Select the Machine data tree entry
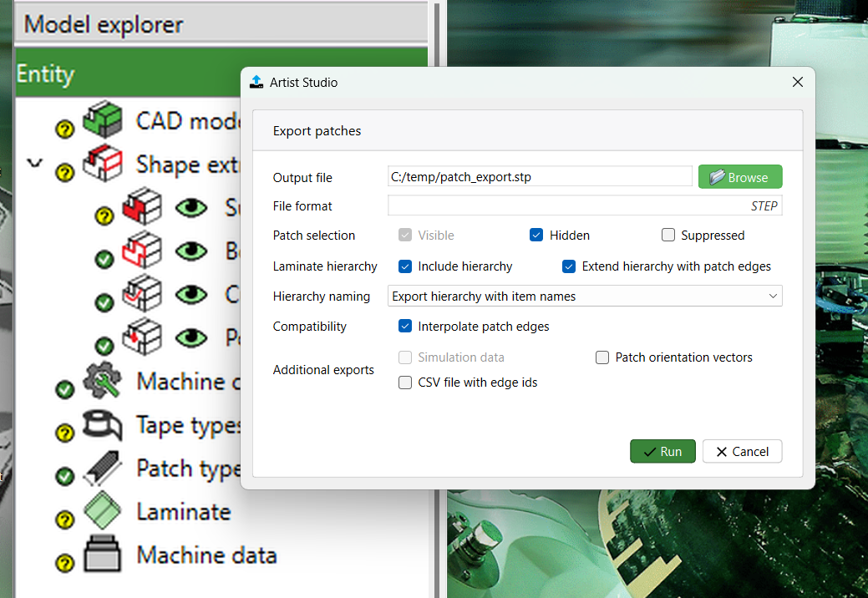The height and width of the screenshot is (598, 868). [206, 555]
